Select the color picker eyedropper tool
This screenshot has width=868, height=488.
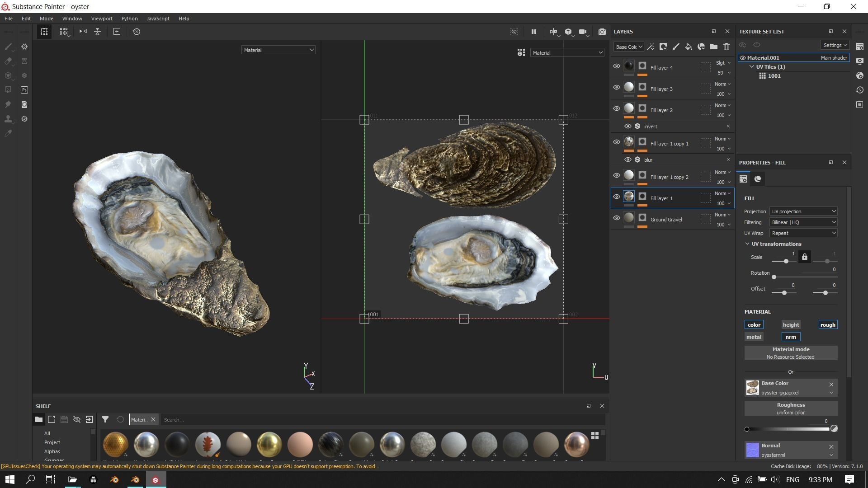click(8, 133)
